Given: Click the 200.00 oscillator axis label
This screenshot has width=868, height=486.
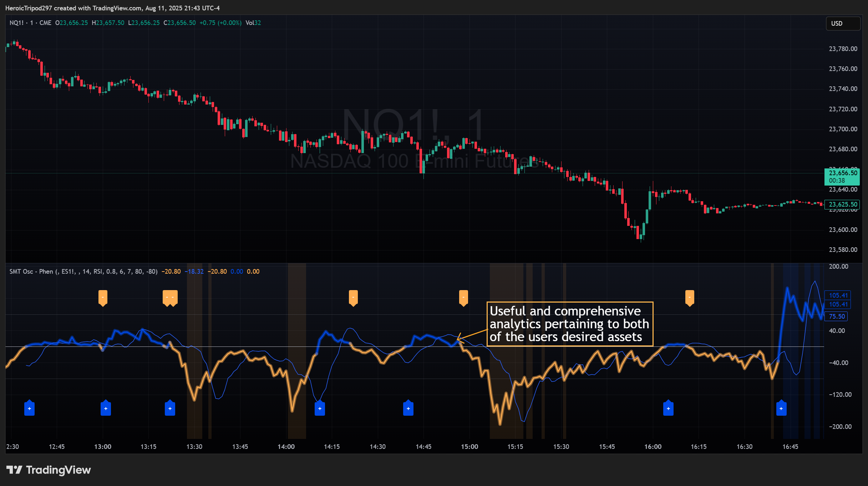Looking at the screenshot, I should tap(838, 267).
